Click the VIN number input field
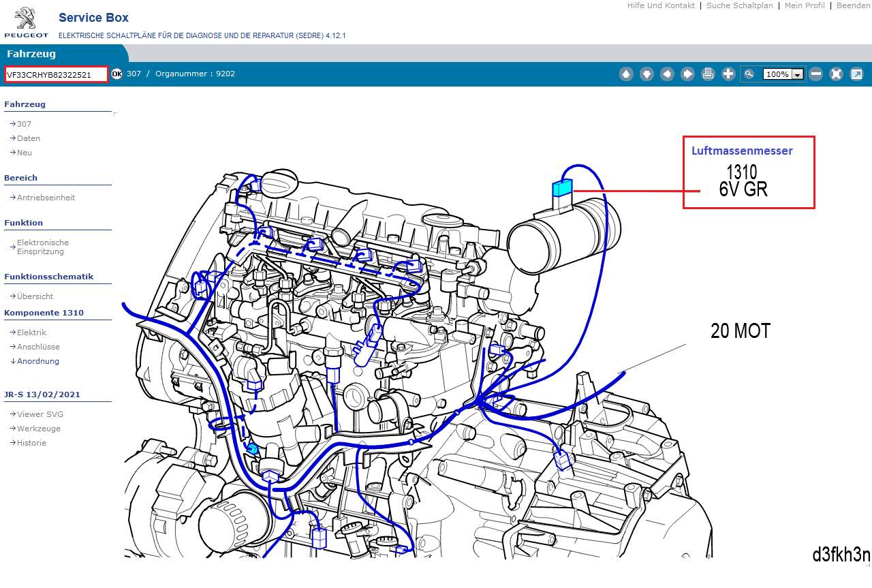This screenshot has height=588, width=872. (56, 74)
